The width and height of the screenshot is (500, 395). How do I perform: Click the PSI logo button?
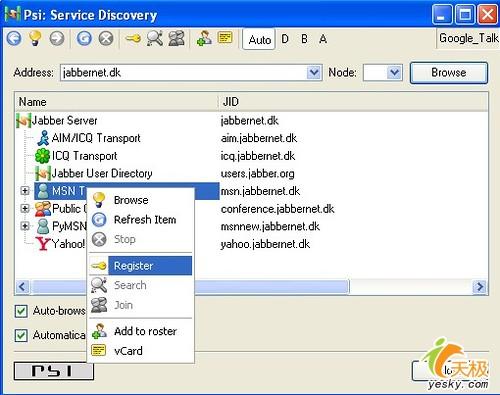(x=54, y=371)
